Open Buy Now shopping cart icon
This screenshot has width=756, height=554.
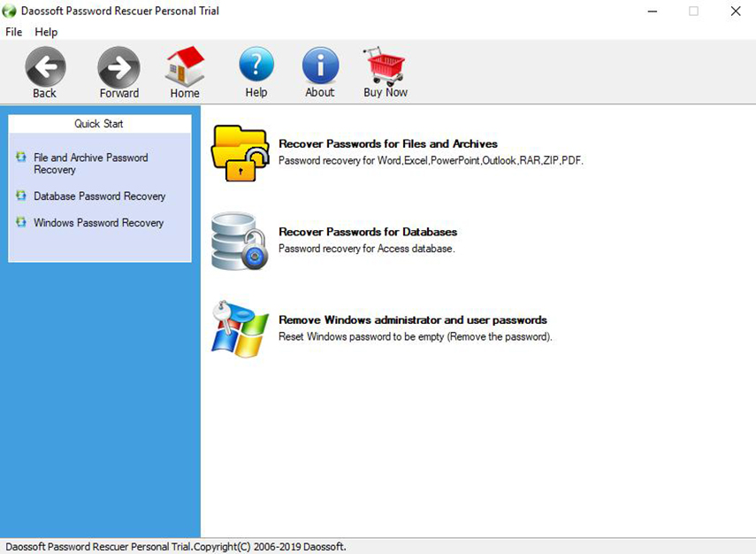pyautogui.click(x=384, y=66)
